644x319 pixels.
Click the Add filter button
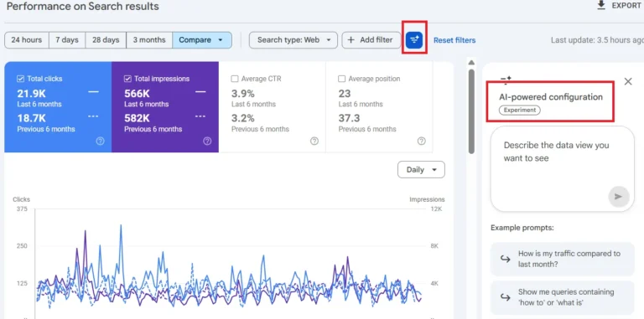[x=371, y=40]
